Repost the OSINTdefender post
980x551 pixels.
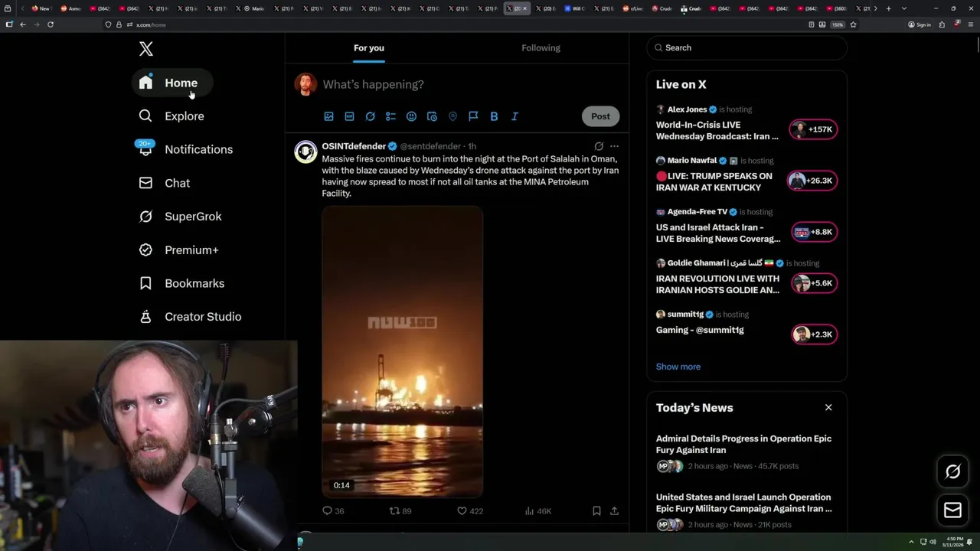tap(400, 510)
